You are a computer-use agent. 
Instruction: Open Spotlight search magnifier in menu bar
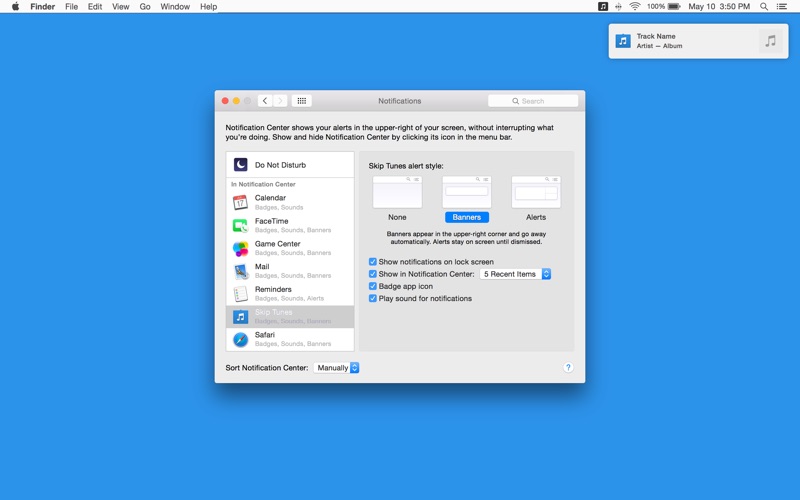click(x=764, y=7)
